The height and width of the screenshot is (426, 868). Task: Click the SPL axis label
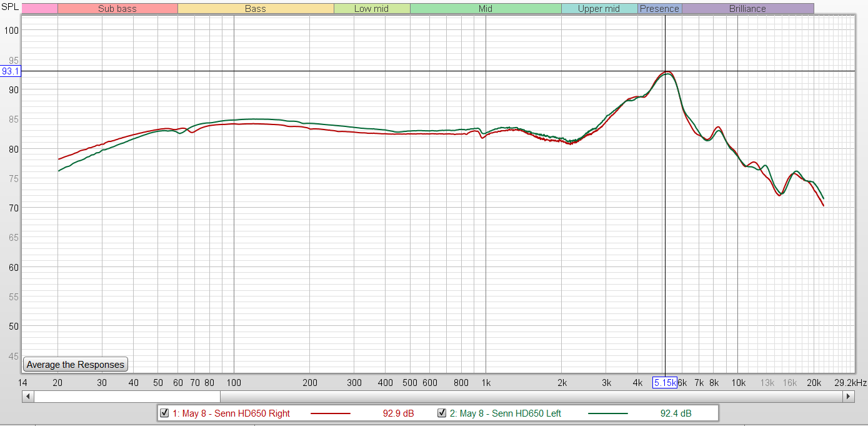pos(10,6)
